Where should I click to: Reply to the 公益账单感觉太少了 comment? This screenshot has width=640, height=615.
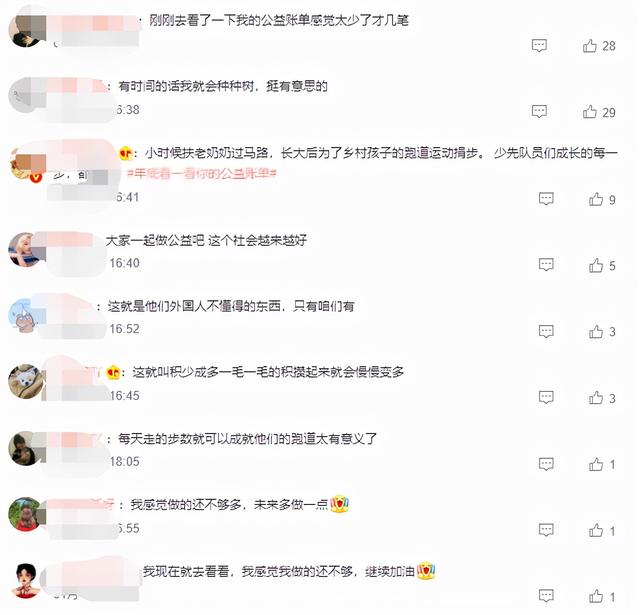(x=539, y=45)
